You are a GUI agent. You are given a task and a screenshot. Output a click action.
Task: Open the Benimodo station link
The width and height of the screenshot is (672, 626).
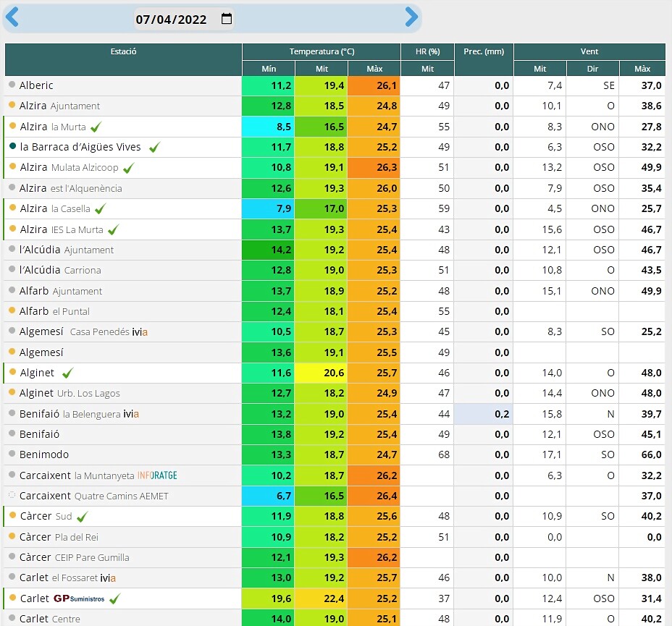pyautogui.click(x=44, y=454)
